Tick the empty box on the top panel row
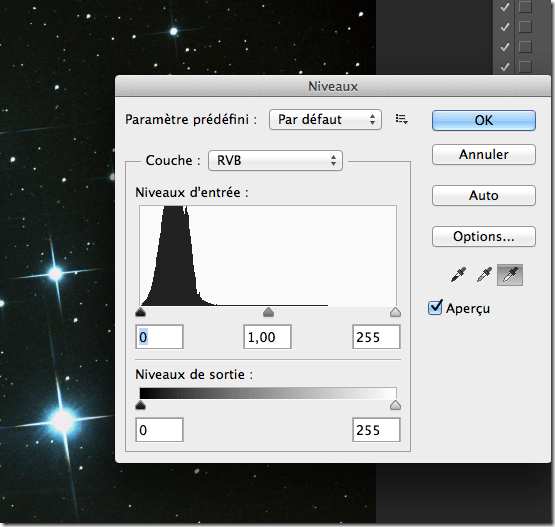The height and width of the screenshot is (527, 555). [x=525, y=7]
